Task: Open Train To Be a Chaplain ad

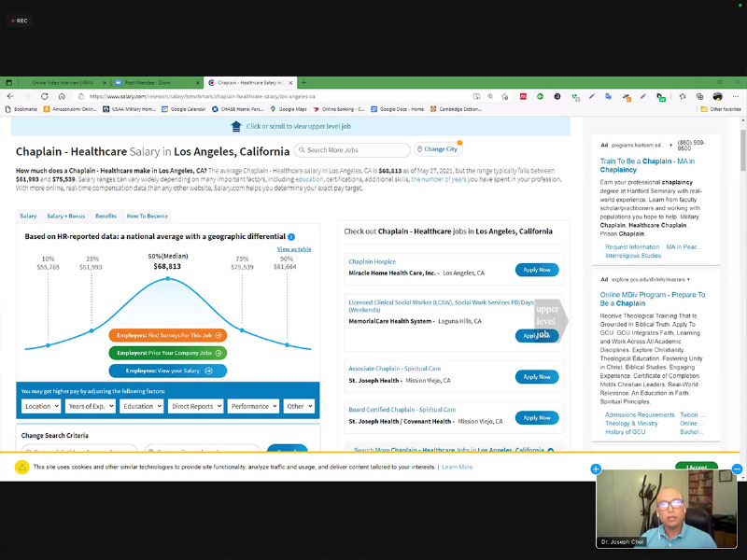Action: tap(647, 165)
